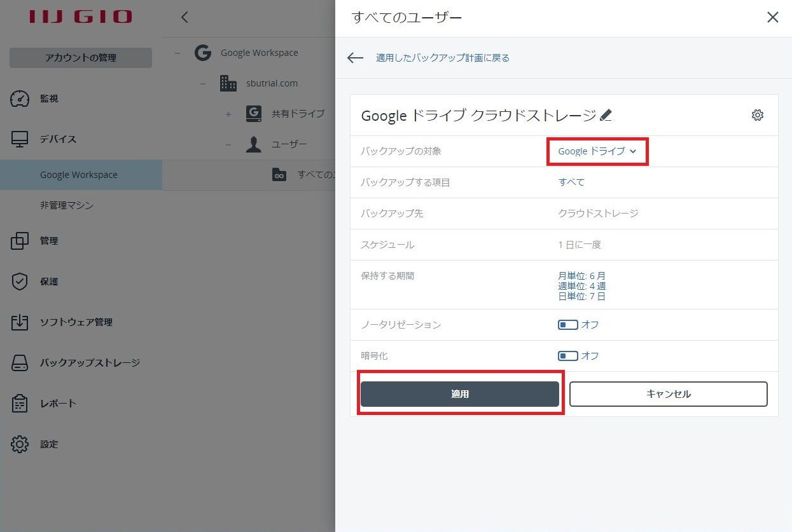This screenshot has width=792, height=532.
Task: Click the 月単位: 6 月 retention link
Action: [x=582, y=276]
